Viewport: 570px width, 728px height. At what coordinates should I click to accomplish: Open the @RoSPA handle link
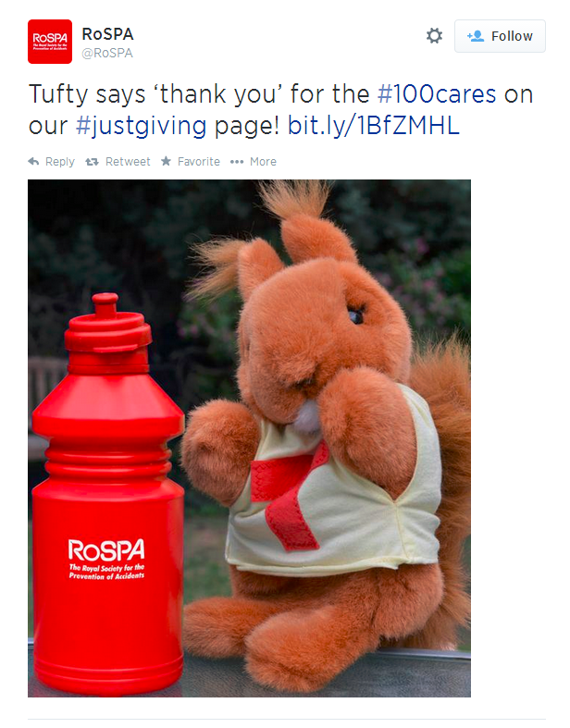point(107,54)
